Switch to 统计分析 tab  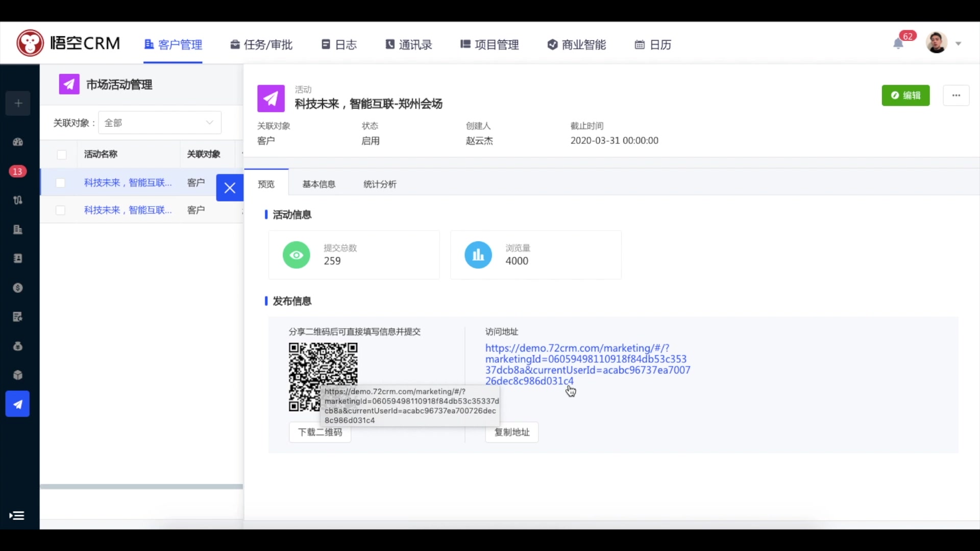coord(380,184)
